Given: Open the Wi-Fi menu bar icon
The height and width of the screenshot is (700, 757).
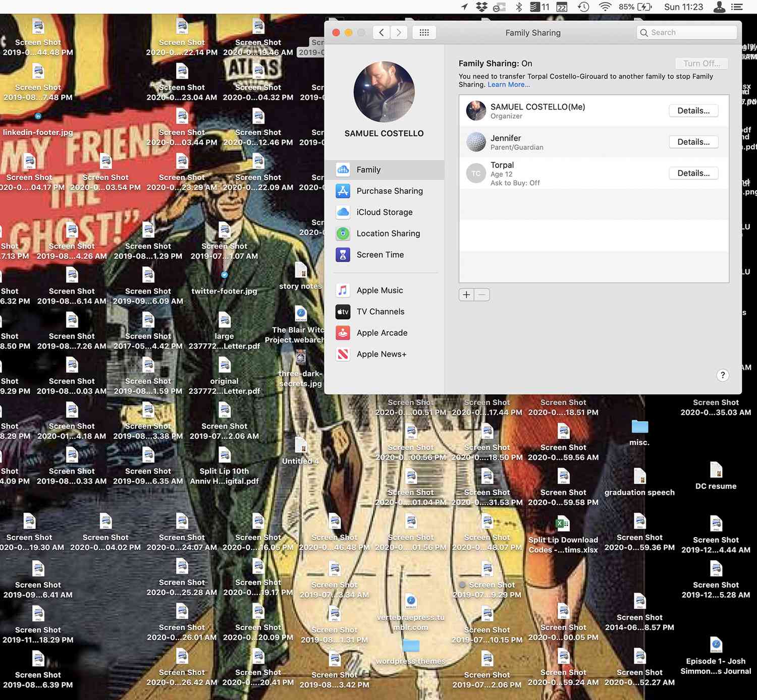Looking at the screenshot, I should tap(605, 7).
